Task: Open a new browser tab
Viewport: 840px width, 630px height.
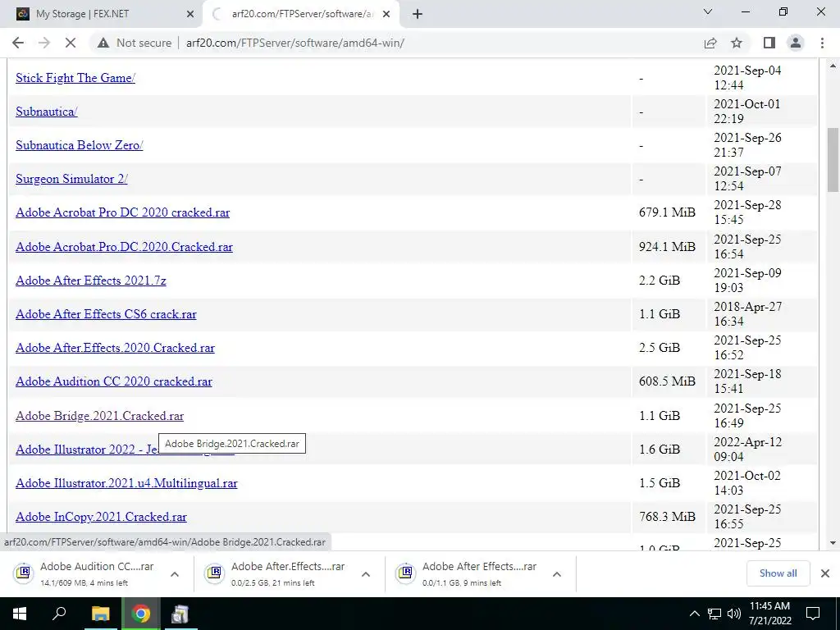Action: (x=418, y=14)
